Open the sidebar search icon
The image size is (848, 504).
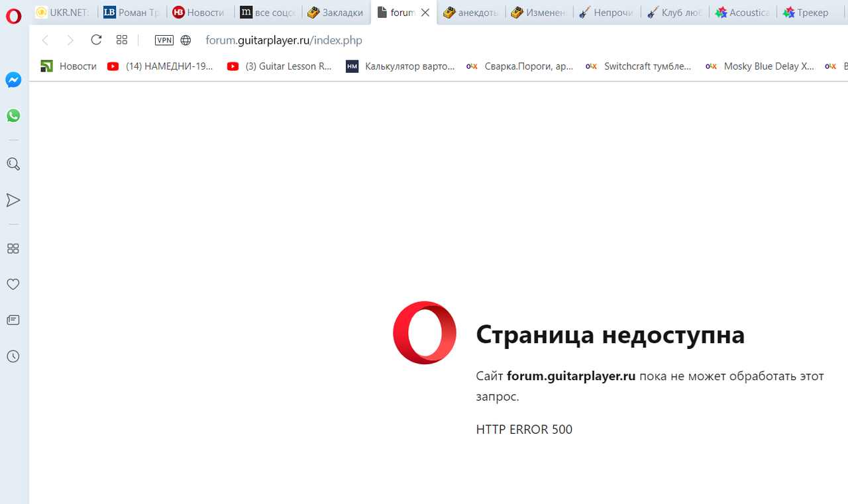point(13,164)
